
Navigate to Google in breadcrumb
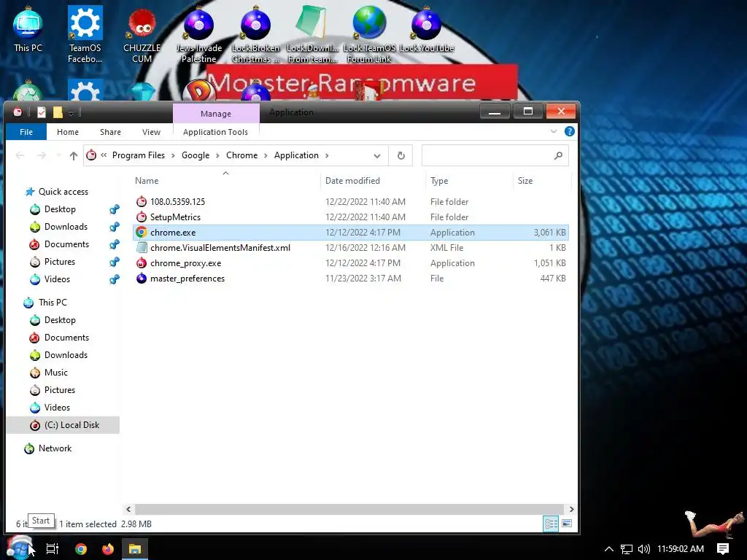[196, 155]
